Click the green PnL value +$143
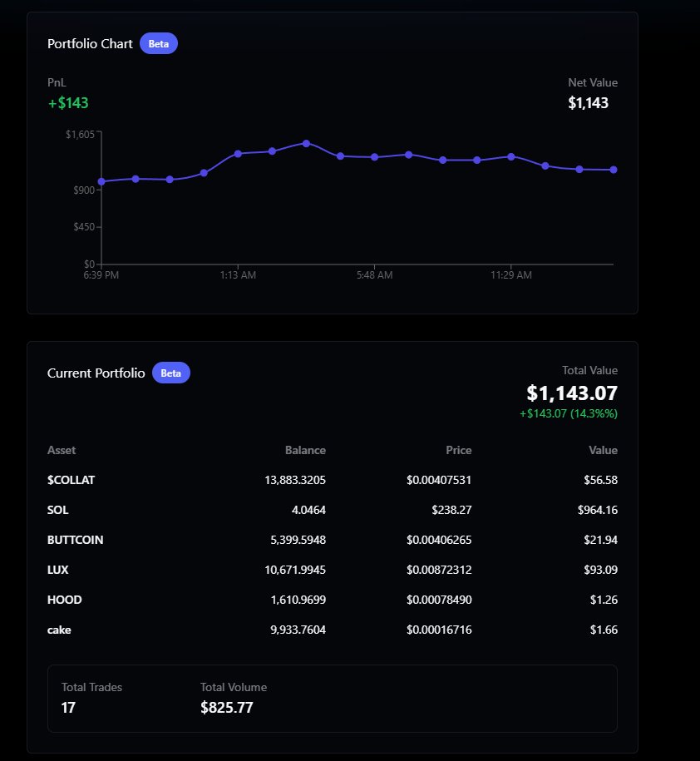 pos(66,102)
